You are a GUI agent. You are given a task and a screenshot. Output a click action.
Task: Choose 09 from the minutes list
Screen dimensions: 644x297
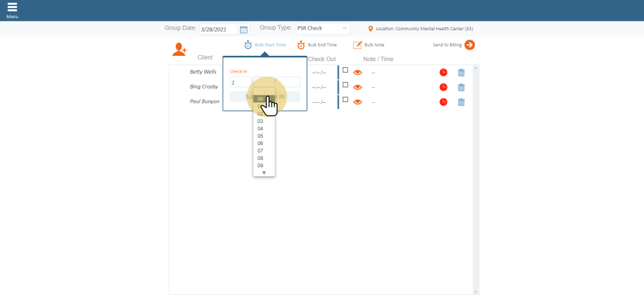click(260, 165)
